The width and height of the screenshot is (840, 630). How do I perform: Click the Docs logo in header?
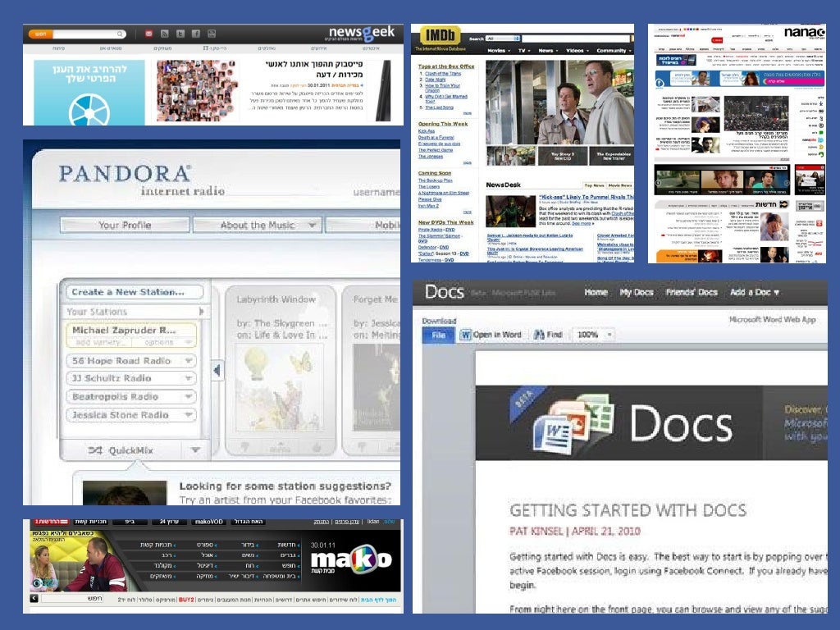(x=444, y=292)
